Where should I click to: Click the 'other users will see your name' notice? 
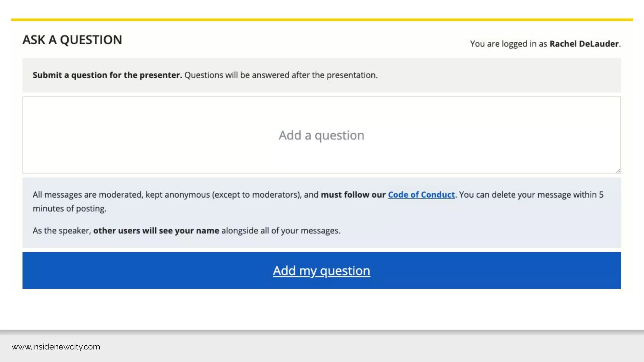[x=156, y=231]
